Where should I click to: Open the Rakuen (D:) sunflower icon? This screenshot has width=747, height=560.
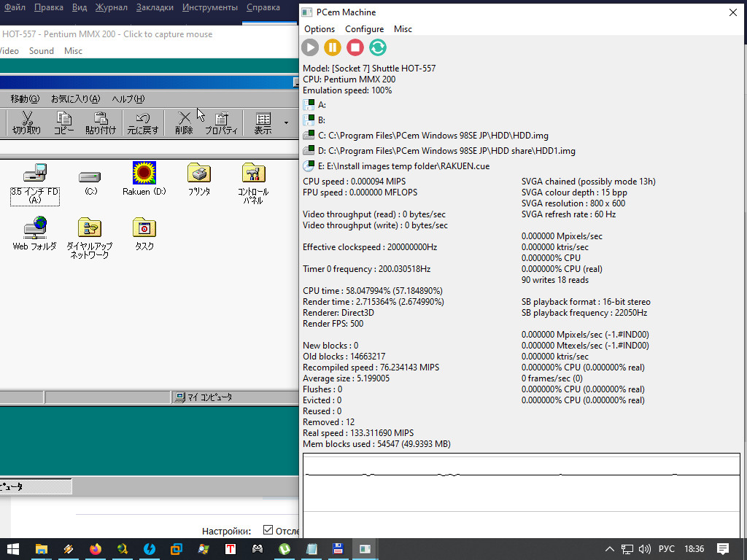(144, 174)
